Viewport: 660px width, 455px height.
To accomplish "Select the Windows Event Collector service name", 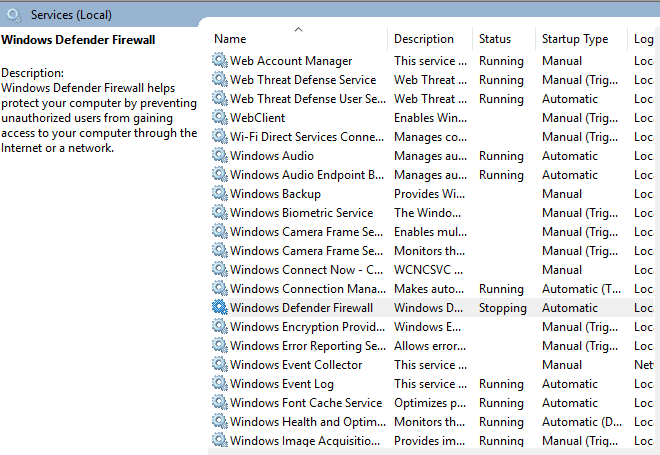I will coord(296,365).
